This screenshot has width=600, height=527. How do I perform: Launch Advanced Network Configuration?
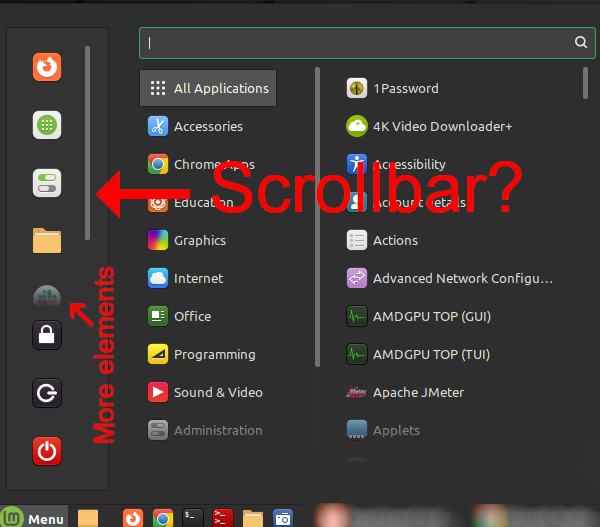(461, 278)
